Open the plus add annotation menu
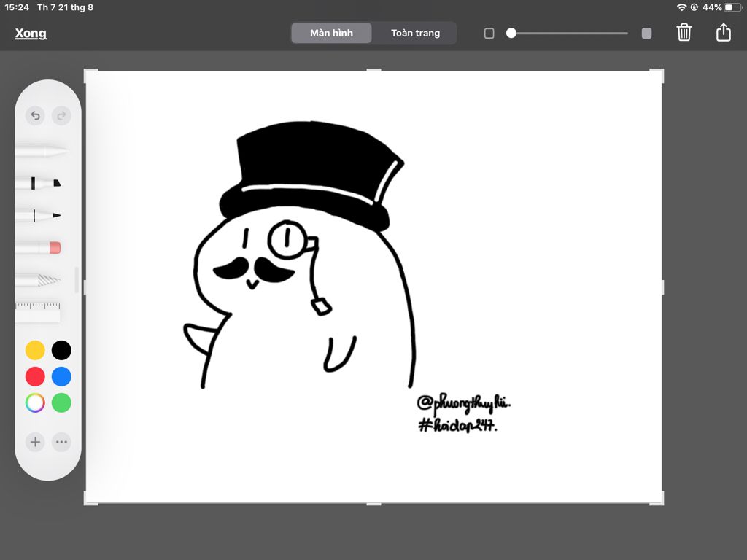This screenshot has height=560, width=747. click(35, 442)
